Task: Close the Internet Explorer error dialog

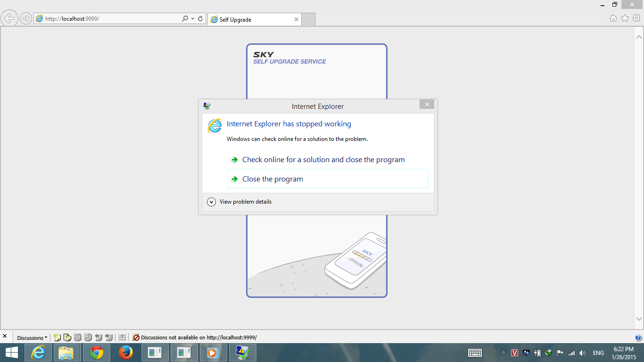Action: coord(427,105)
